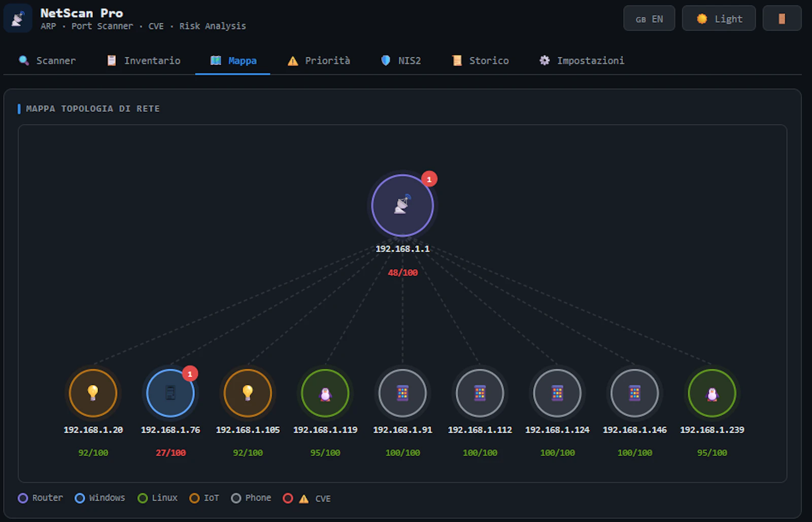Click the CVE warning triangle in legend

303,499
